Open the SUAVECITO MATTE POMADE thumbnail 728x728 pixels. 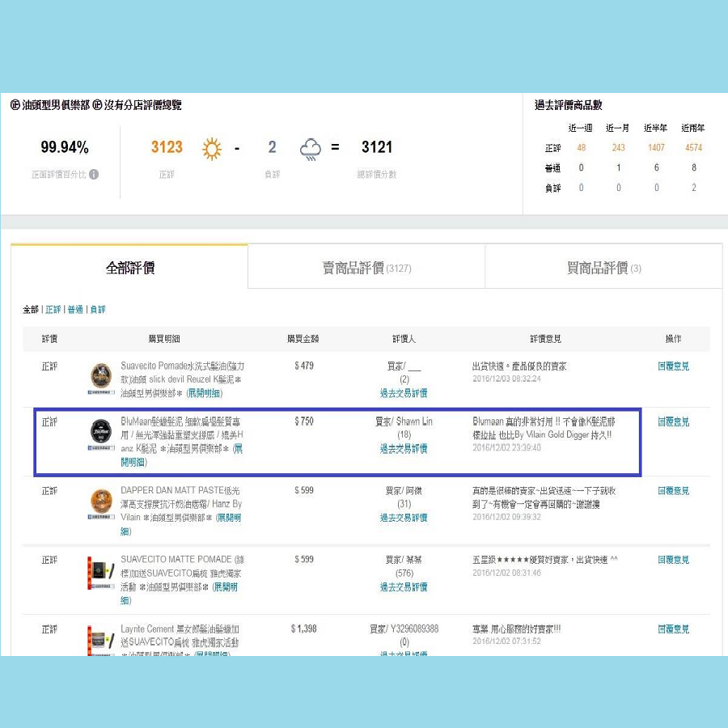pyautogui.click(x=101, y=573)
